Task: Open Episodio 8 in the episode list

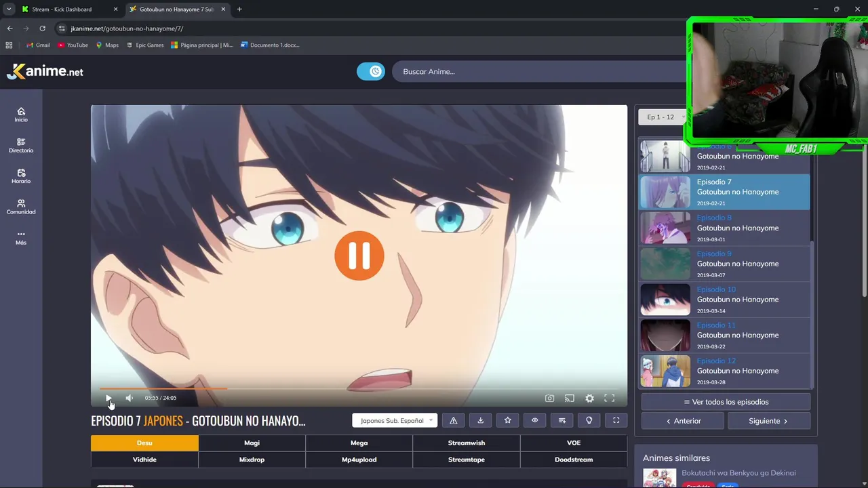Action: pyautogui.click(x=724, y=228)
